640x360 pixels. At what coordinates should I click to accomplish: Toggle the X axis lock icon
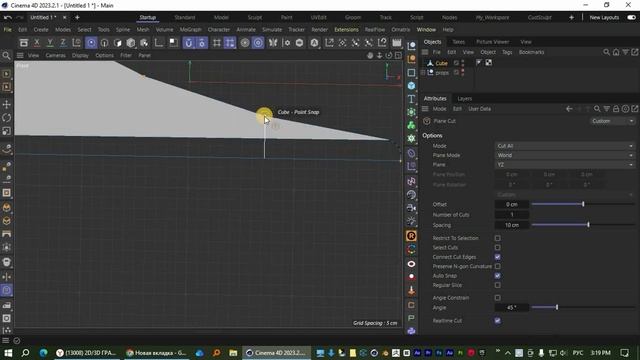(37, 42)
